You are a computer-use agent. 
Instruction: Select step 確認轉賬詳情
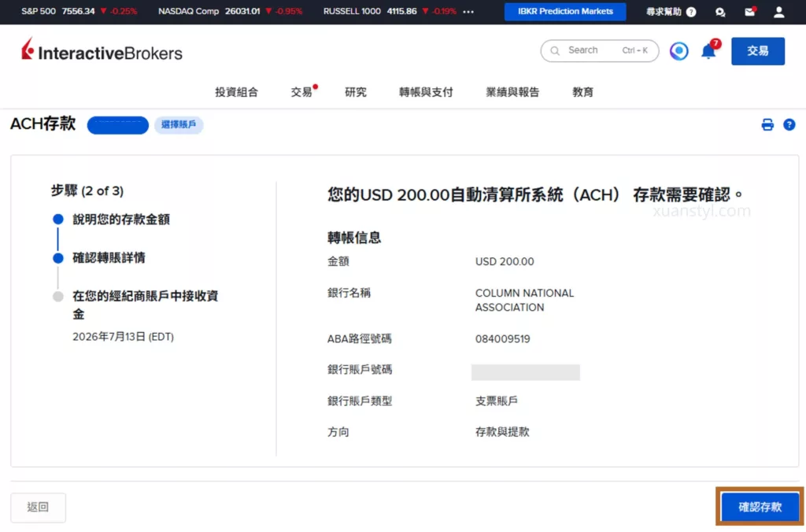click(x=109, y=258)
